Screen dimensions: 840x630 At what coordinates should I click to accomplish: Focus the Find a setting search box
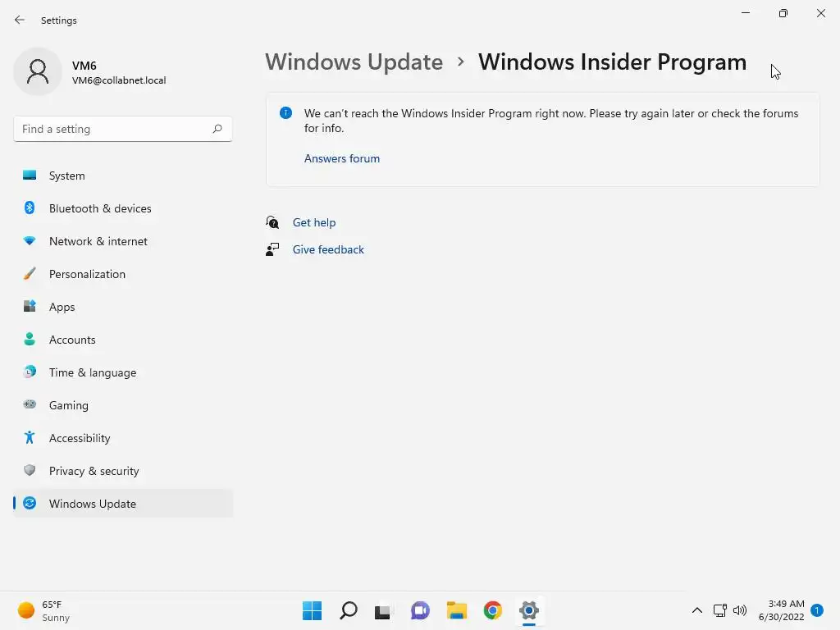tap(123, 129)
